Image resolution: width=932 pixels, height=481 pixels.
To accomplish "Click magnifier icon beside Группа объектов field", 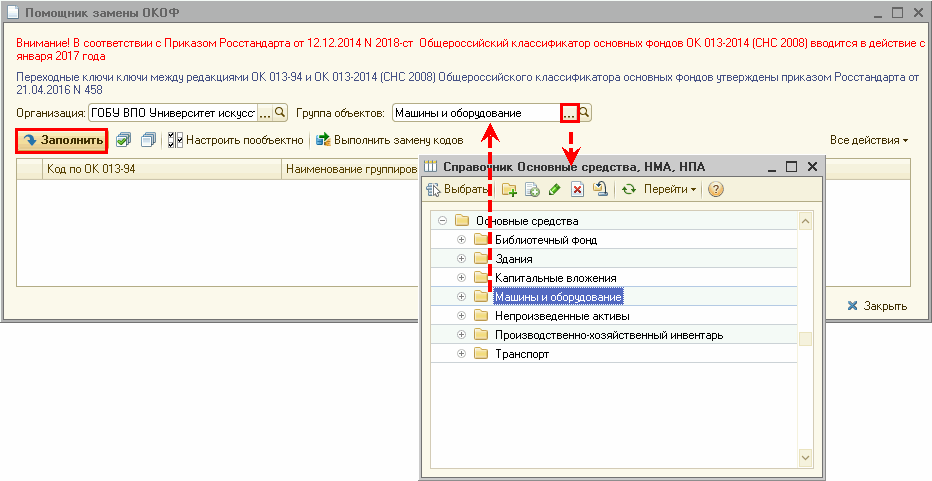I will (585, 114).
